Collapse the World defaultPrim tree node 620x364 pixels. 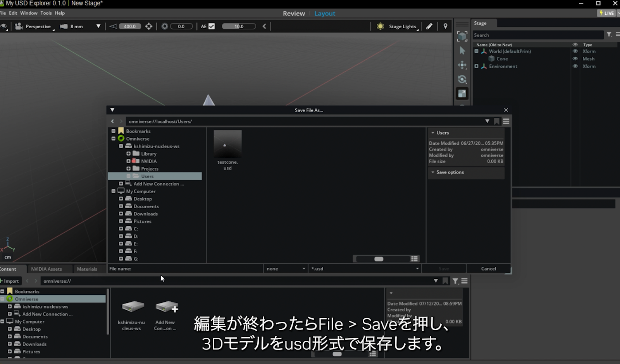[476, 51]
